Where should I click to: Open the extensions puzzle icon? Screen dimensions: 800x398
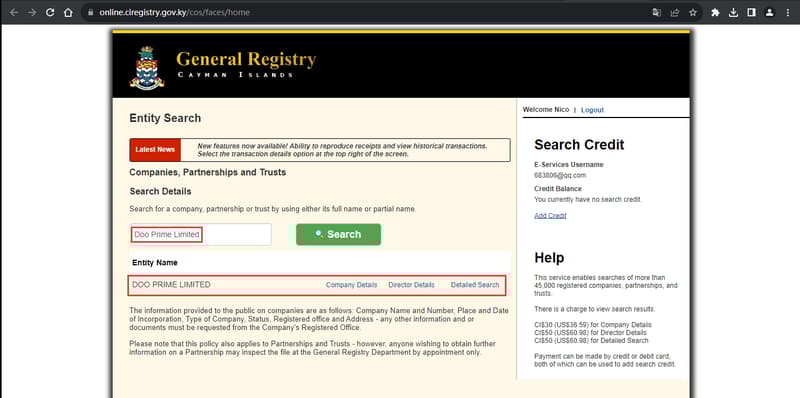(715, 13)
